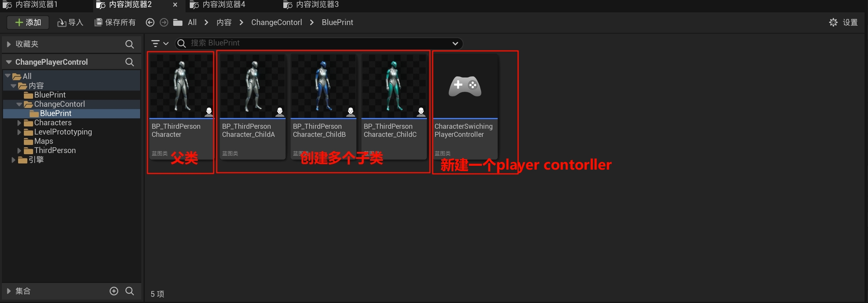Select the LevelPrototyping folder
Image resolution: width=868 pixels, height=303 pixels.
pyautogui.click(x=63, y=132)
